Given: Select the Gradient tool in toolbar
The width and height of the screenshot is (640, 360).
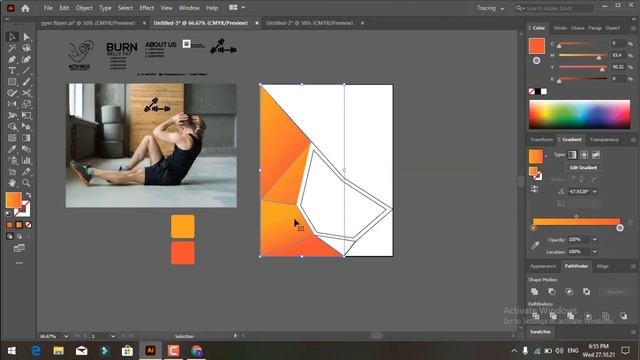Looking at the screenshot, I should coord(27,138).
